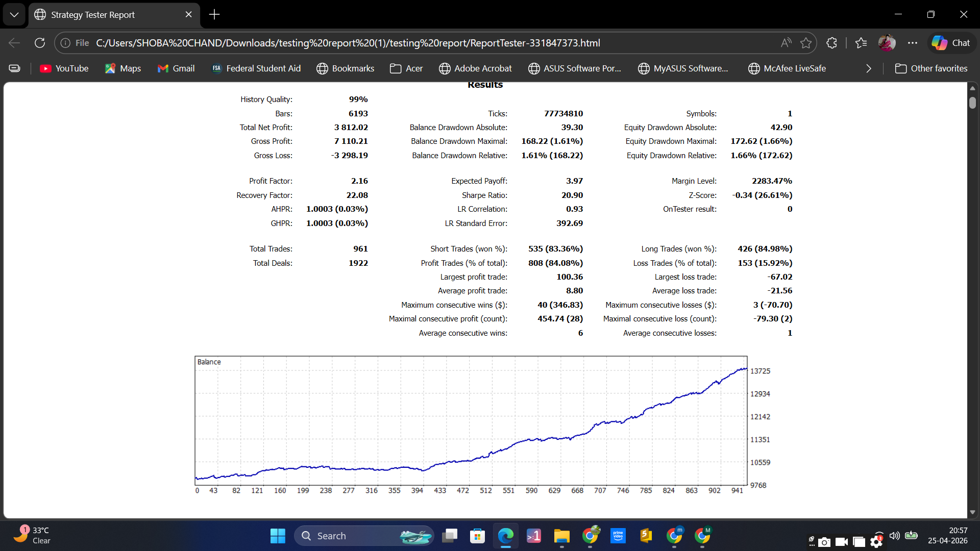Click Ticks value 77734810
The image size is (980, 551).
click(563, 114)
